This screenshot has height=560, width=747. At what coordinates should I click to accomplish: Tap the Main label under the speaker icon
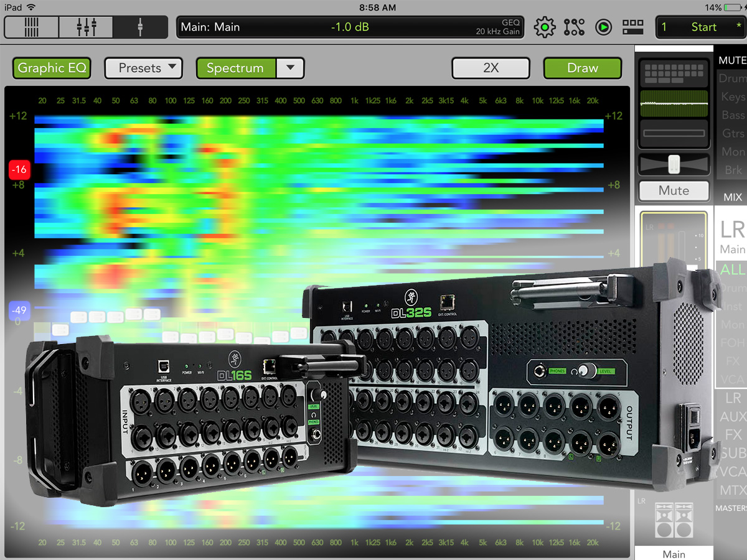tap(674, 554)
